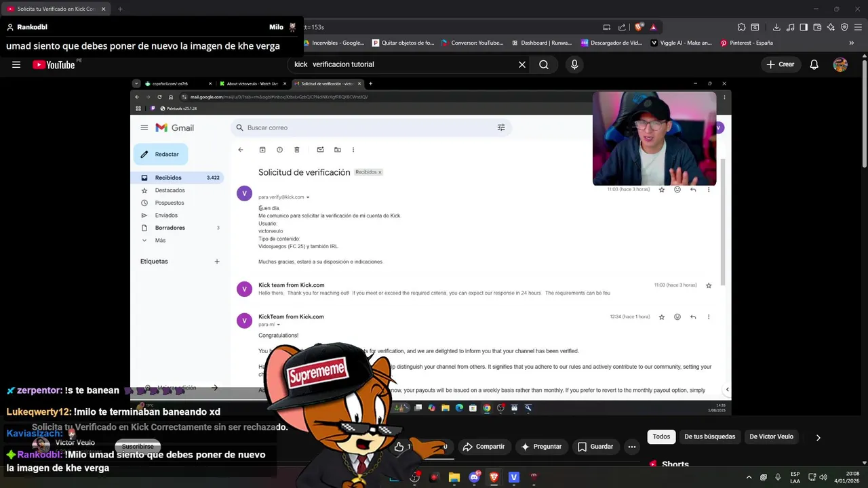
Task: Show hidden system tray icons chevron
Action: point(749,477)
